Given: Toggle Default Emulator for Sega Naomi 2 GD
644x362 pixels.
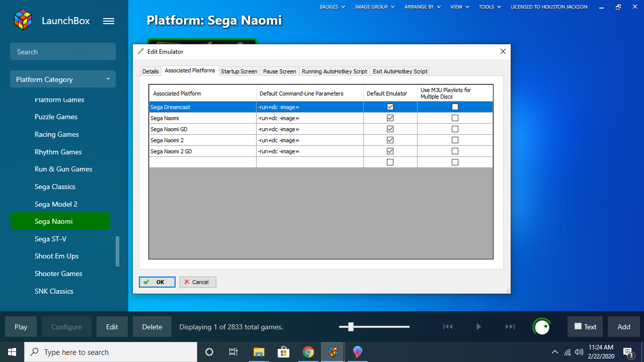Looking at the screenshot, I should (x=390, y=151).
